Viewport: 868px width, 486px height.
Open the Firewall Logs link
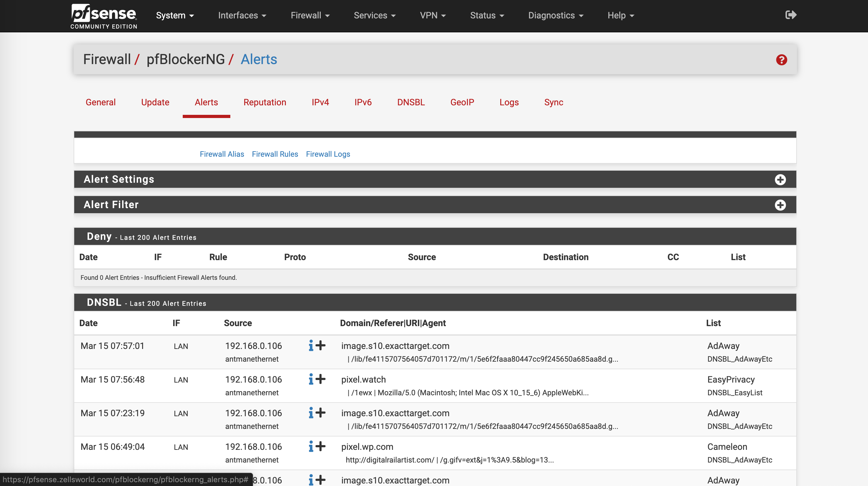point(328,154)
